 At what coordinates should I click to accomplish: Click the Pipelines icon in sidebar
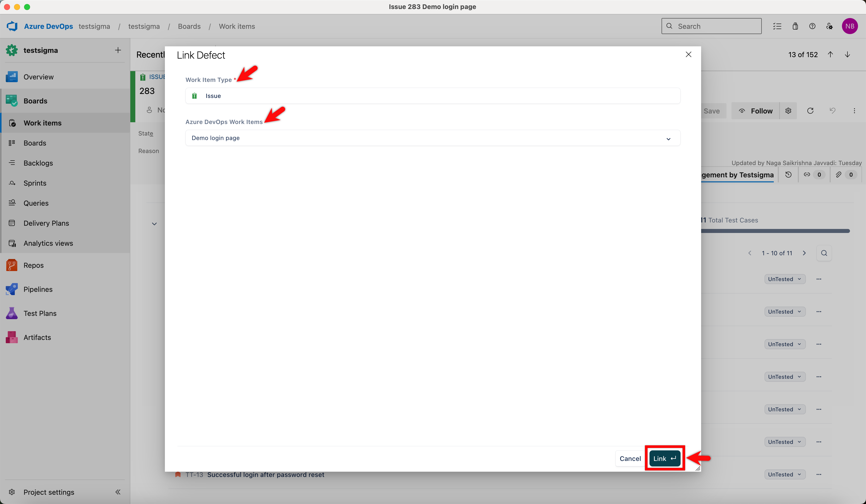tap(12, 289)
